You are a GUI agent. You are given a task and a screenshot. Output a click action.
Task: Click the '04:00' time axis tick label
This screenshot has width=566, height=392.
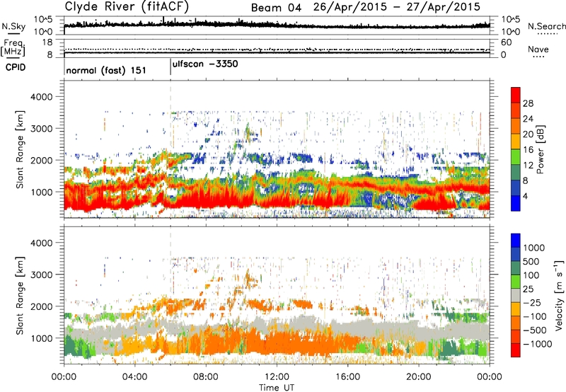pyautogui.click(x=134, y=377)
